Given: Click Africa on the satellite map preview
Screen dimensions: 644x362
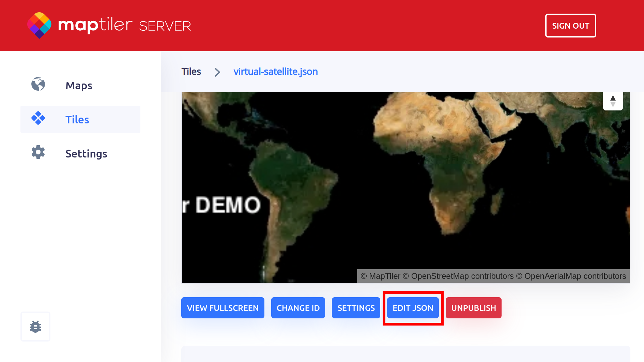Looking at the screenshot, I should pyautogui.click(x=453, y=170).
